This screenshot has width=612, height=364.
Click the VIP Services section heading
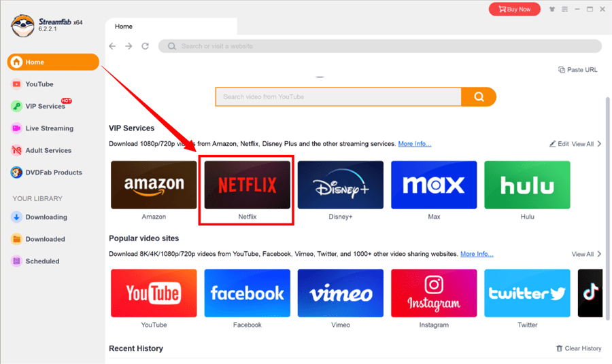click(131, 128)
